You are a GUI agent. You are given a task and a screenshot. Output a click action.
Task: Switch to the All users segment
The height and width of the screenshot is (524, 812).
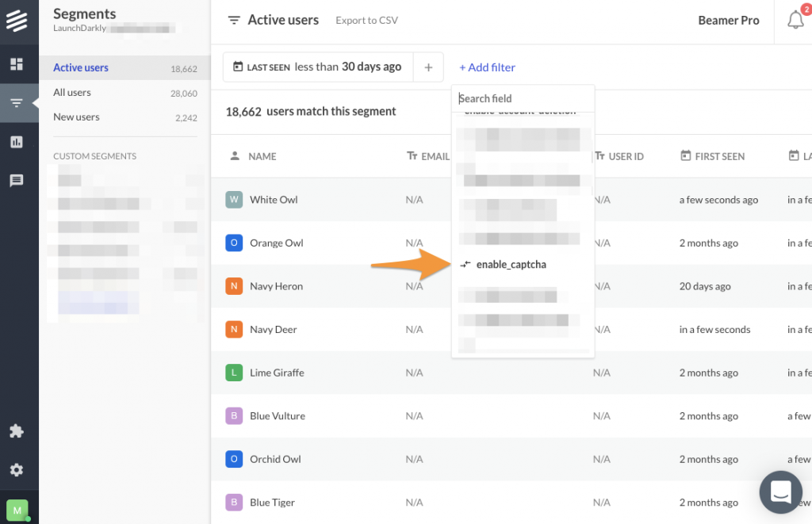(72, 92)
